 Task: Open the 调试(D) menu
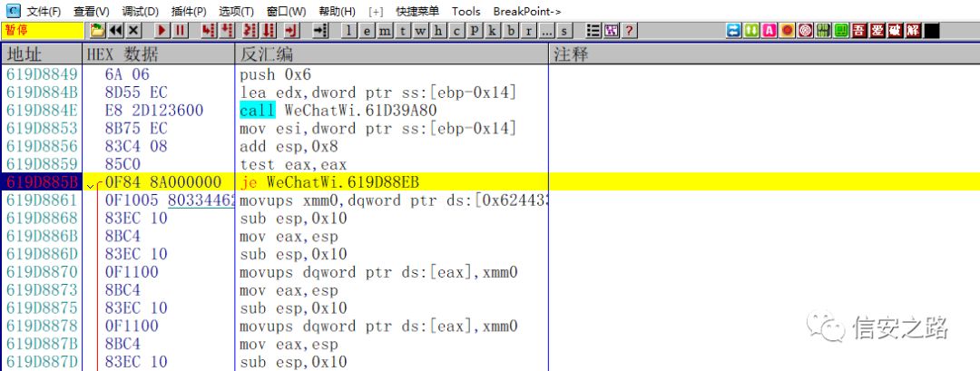pyautogui.click(x=140, y=11)
